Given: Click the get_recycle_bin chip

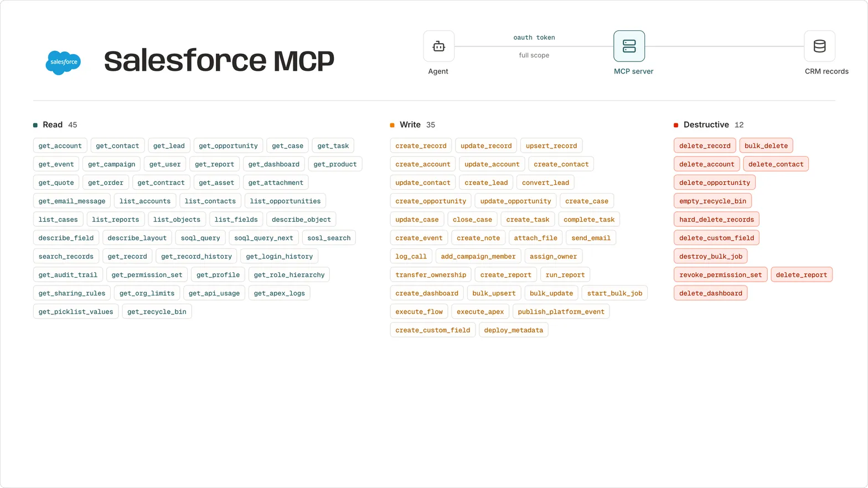Looking at the screenshot, I should pos(157,312).
